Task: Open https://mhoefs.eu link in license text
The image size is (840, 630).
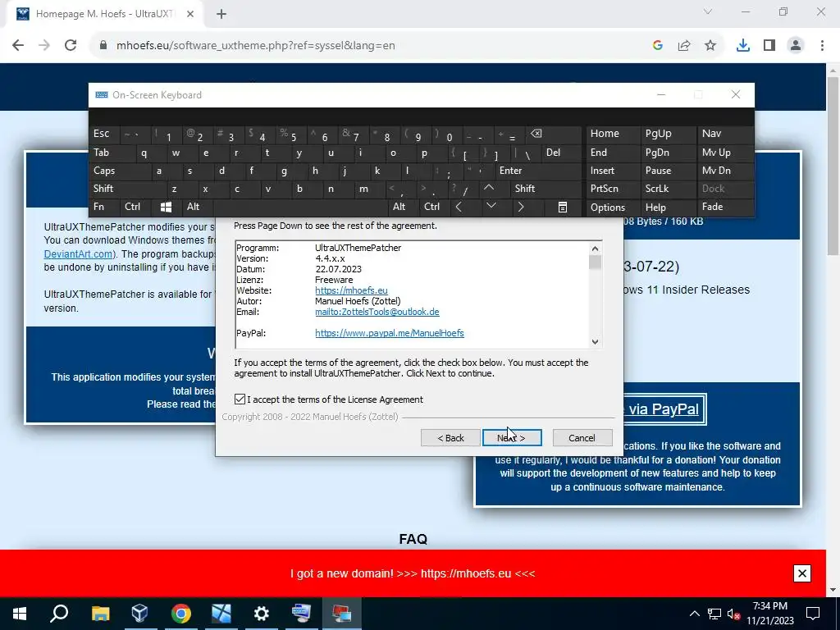Action: click(x=351, y=290)
